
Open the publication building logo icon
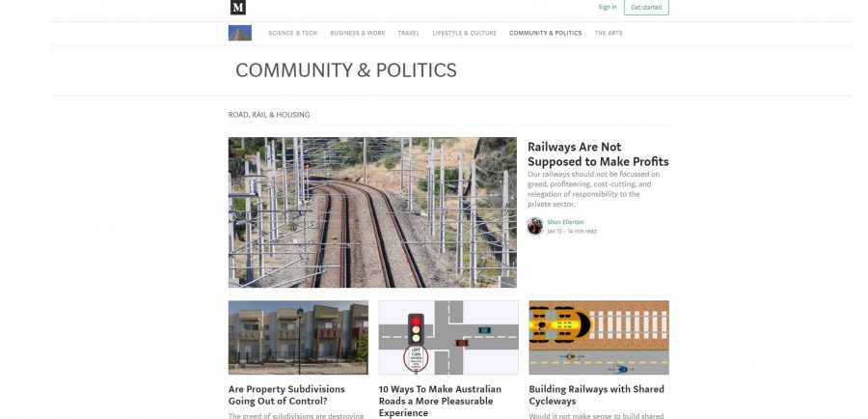coord(240,33)
